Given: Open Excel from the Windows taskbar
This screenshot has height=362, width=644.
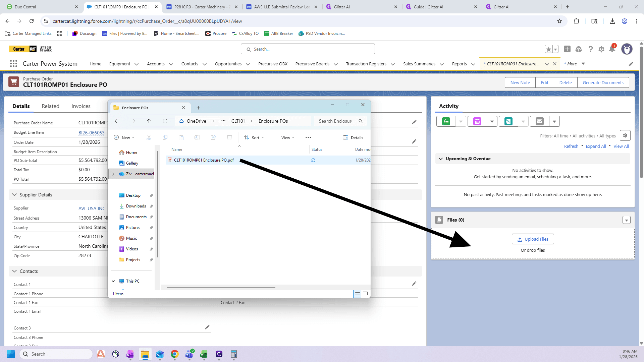Looking at the screenshot, I should coord(204,354).
